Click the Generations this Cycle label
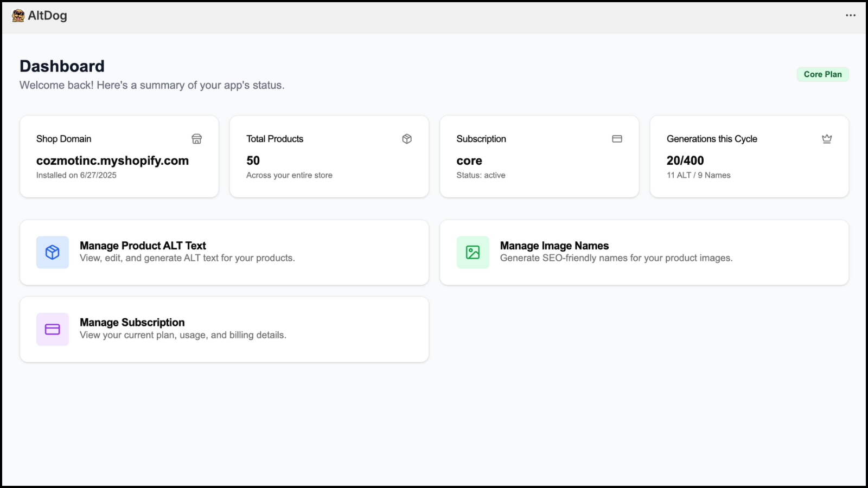The height and width of the screenshot is (488, 868). [712, 139]
